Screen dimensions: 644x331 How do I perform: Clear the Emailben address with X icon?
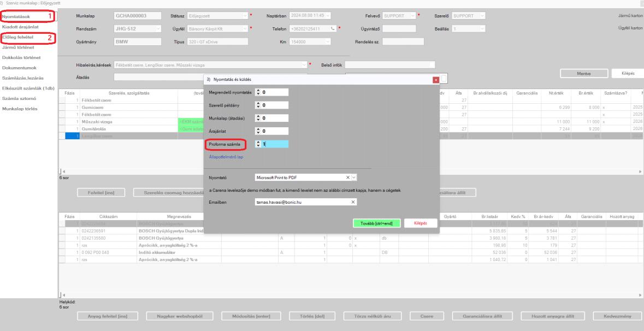pos(352,202)
